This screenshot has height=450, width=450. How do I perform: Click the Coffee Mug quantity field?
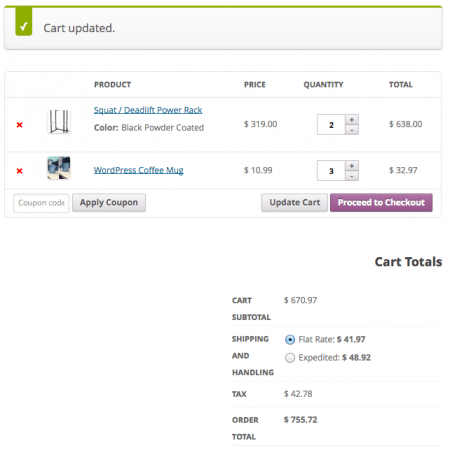(x=331, y=171)
